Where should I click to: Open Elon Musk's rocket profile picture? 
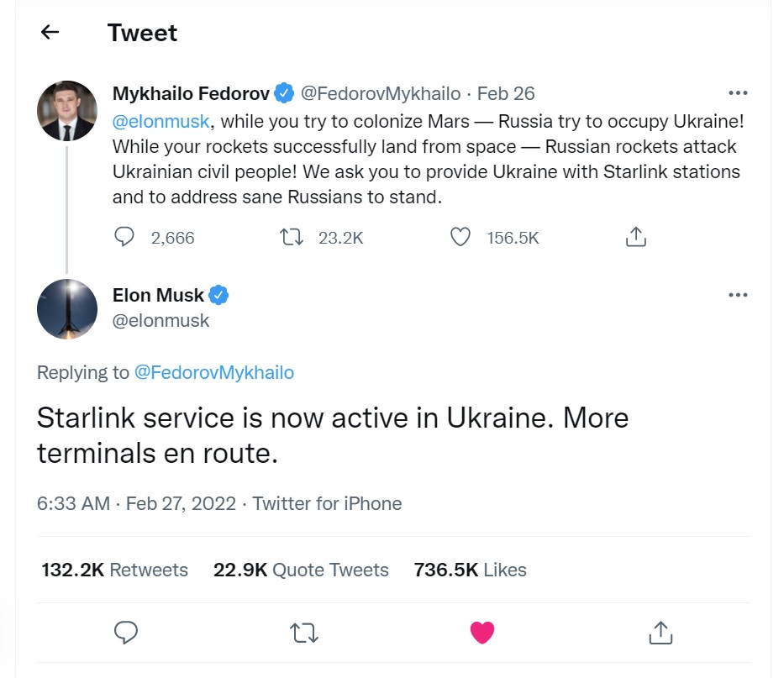pos(67,309)
